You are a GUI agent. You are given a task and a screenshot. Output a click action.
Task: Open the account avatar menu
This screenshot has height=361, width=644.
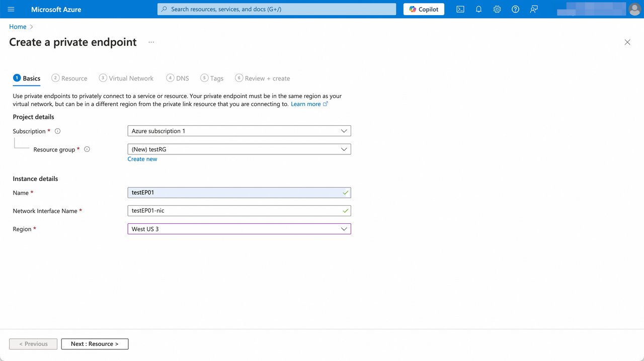click(x=634, y=9)
